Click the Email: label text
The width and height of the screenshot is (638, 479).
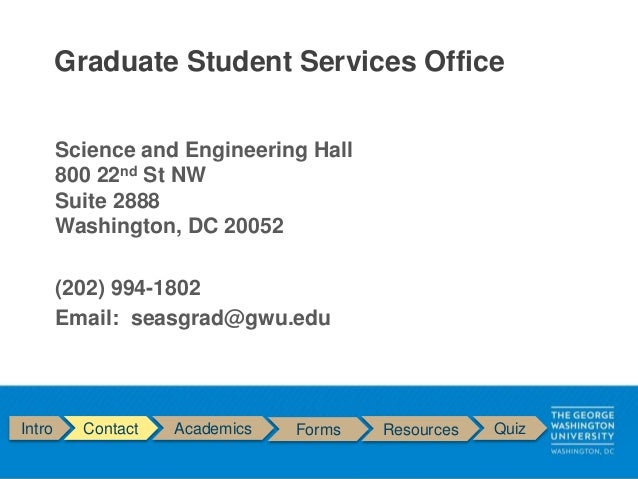point(87,318)
